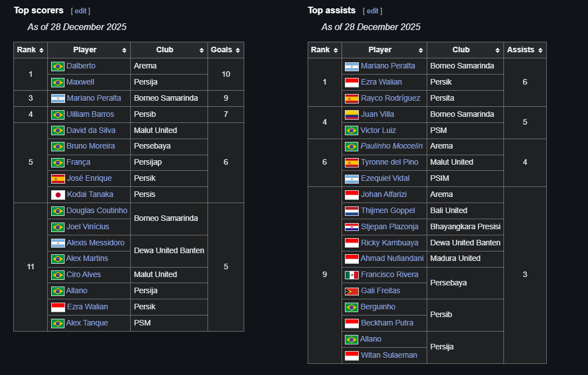Image resolution: width=588 pixels, height=375 pixels.
Task: Click Timor-Leste flag next to Gali Freitas
Action: click(x=352, y=292)
